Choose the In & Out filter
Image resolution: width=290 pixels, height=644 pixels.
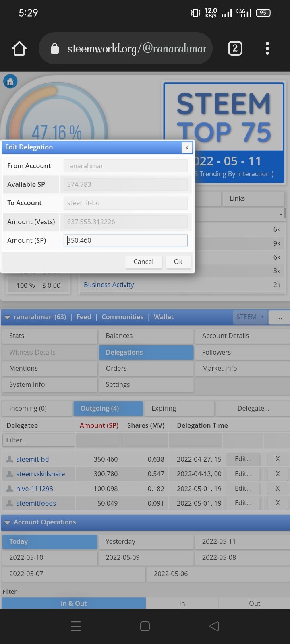click(74, 603)
